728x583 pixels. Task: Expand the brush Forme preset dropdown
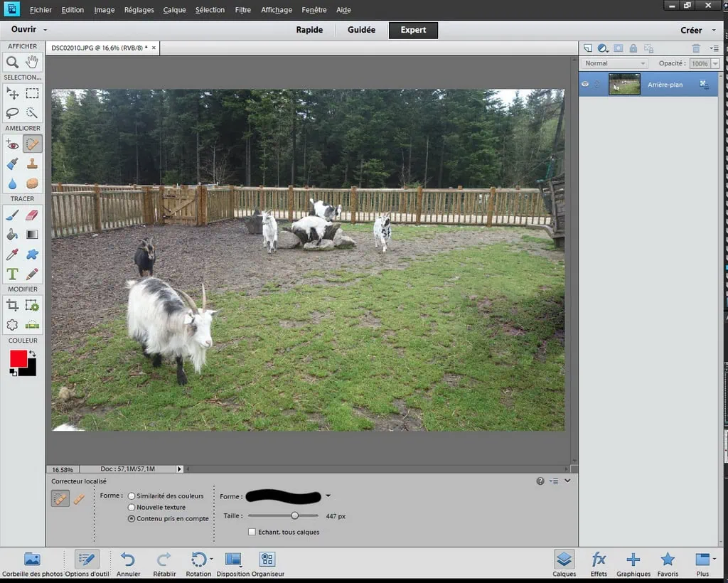[328, 496]
